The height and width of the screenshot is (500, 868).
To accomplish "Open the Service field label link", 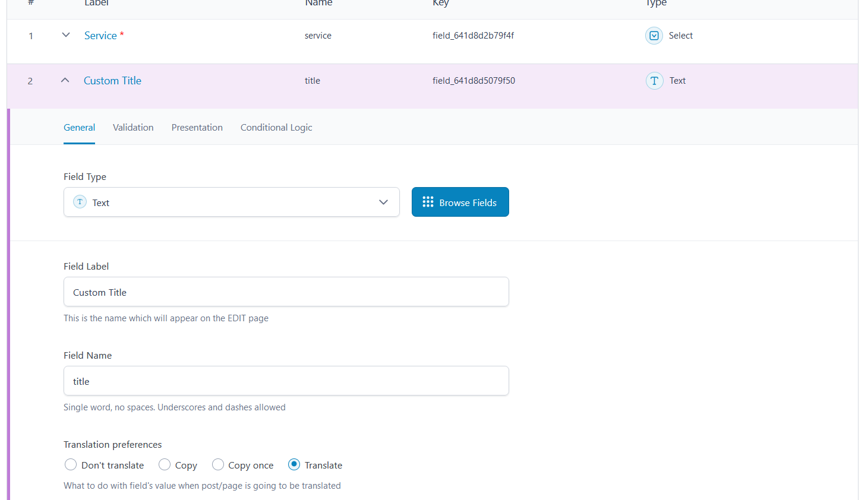I will tap(100, 36).
